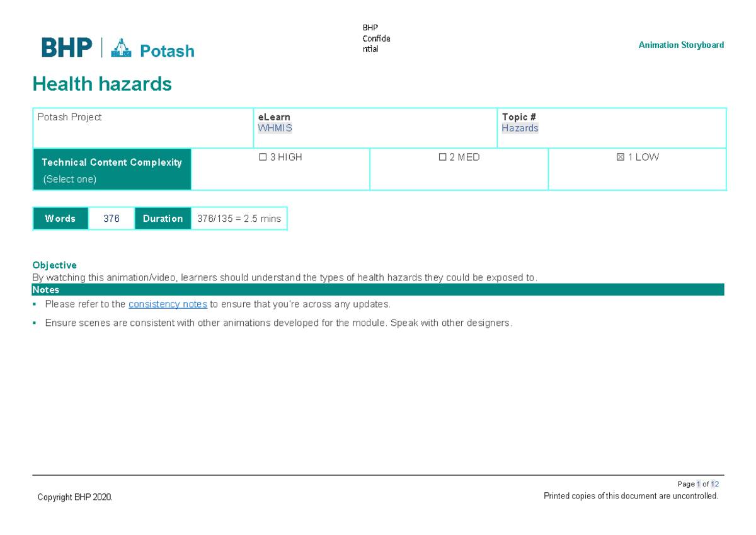
Task: Check the 2 MED complexity checkbox
Action: [442, 158]
